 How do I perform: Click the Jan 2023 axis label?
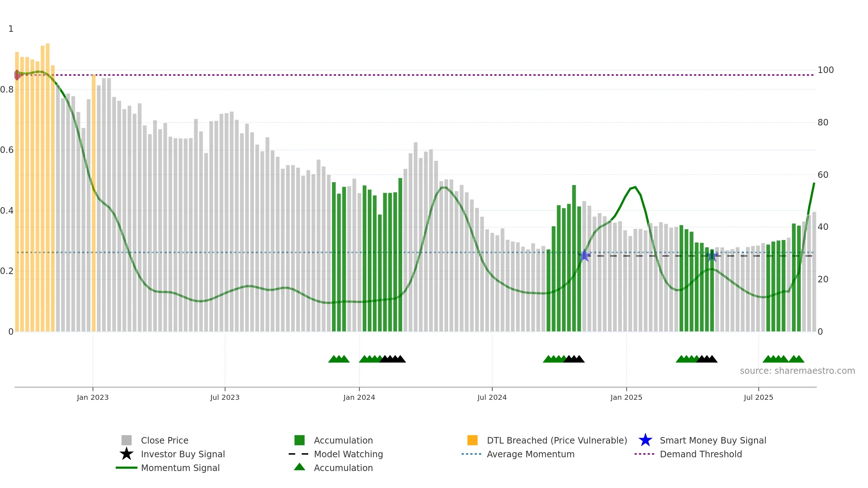[93, 397]
